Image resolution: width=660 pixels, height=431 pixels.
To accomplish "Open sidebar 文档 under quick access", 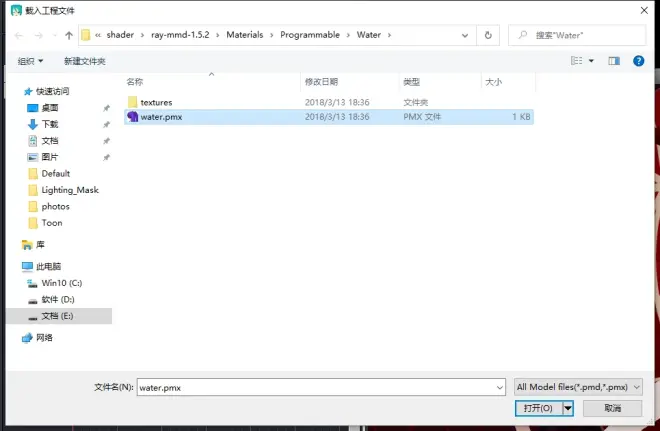I will pyautogui.click(x=50, y=141).
